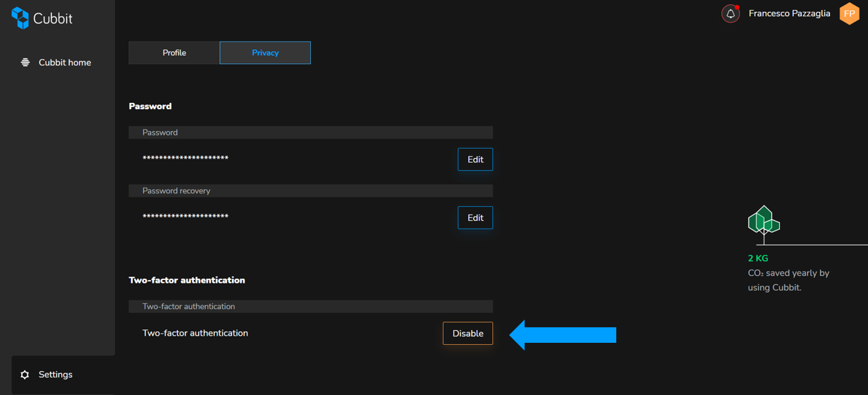The image size is (868, 395).
Task: Edit the Password recovery setting
Action: pyautogui.click(x=475, y=218)
